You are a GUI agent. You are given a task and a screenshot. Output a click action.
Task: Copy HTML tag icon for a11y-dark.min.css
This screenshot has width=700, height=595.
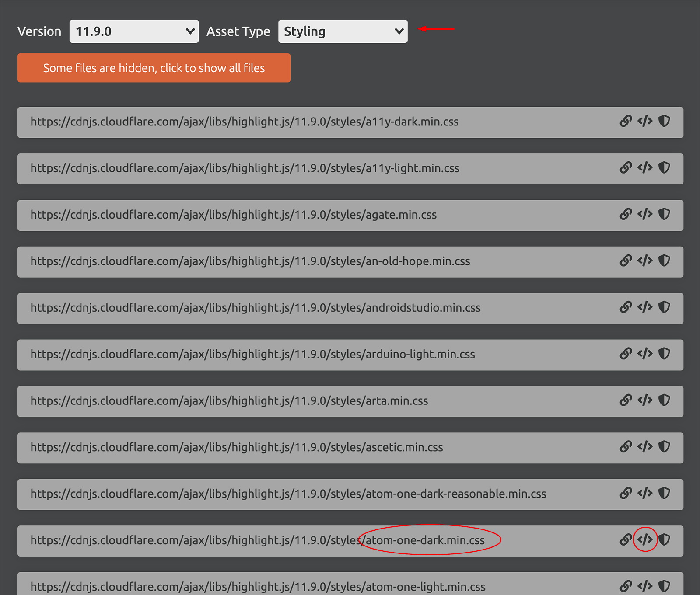point(645,121)
